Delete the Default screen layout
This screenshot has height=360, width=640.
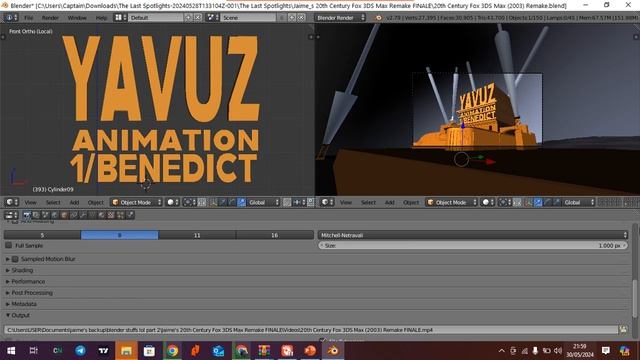(x=198, y=18)
